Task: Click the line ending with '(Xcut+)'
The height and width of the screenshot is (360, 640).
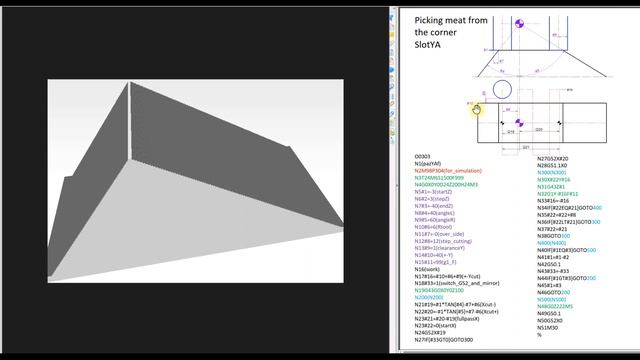Action: click(456, 312)
